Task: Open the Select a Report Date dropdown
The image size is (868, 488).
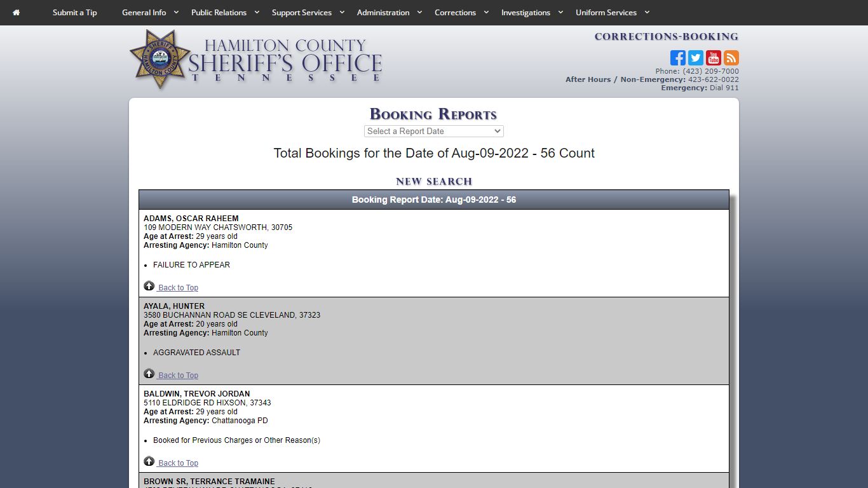Action: [x=434, y=131]
